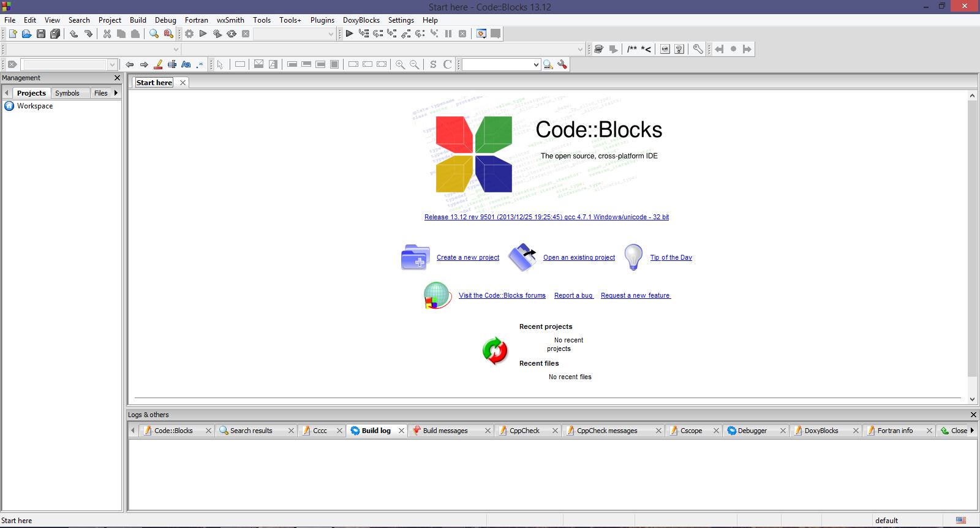Click the Replace toolbar icon
The height and width of the screenshot is (528, 980).
pyautogui.click(x=168, y=34)
